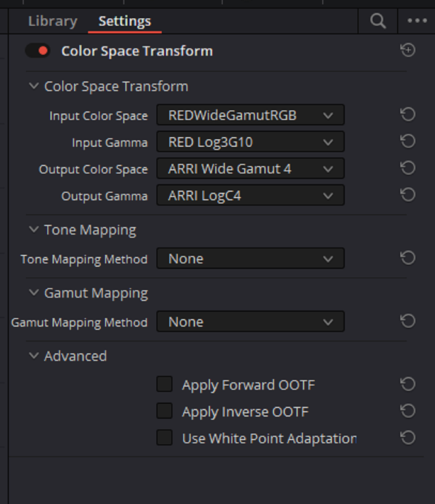Reset Use White Point Adaptation setting
The height and width of the screenshot is (504, 435).
pos(408,437)
